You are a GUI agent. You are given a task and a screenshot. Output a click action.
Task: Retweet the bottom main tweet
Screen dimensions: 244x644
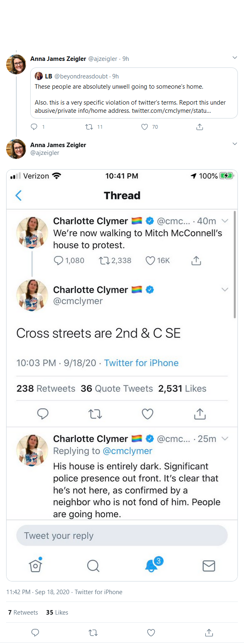[x=93, y=633]
